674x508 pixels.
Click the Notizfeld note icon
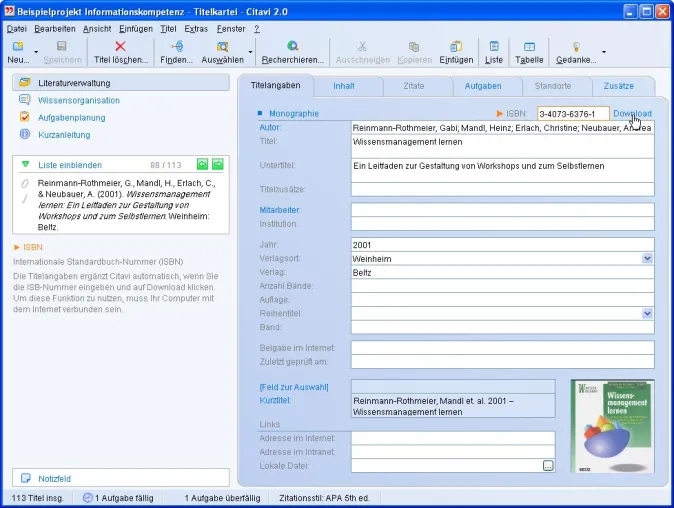(26, 478)
